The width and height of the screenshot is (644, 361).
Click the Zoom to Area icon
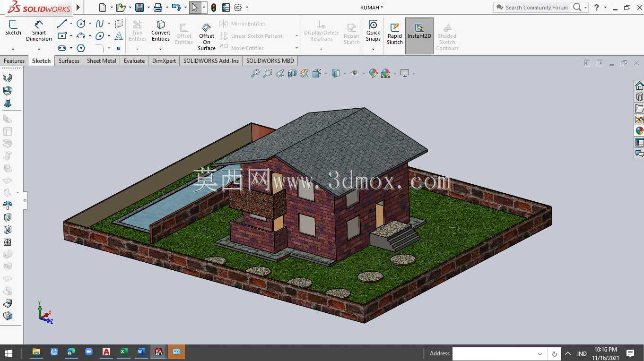click(268, 73)
